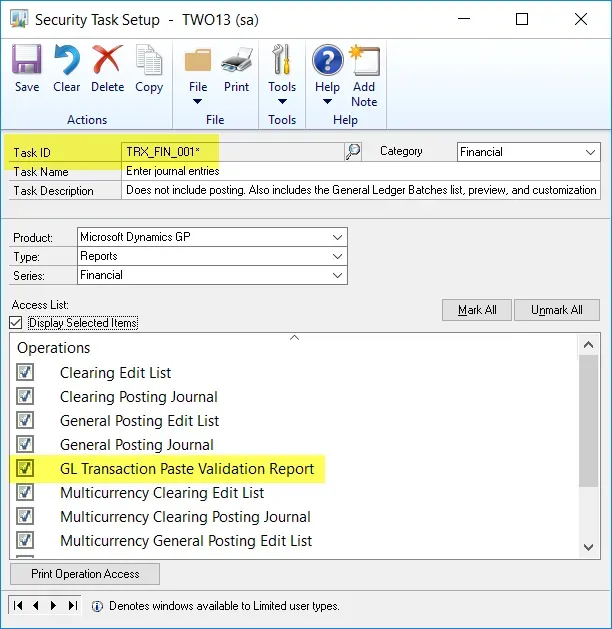612x629 pixels.
Task: Click the Print printer icon
Action: pyautogui.click(x=236, y=62)
